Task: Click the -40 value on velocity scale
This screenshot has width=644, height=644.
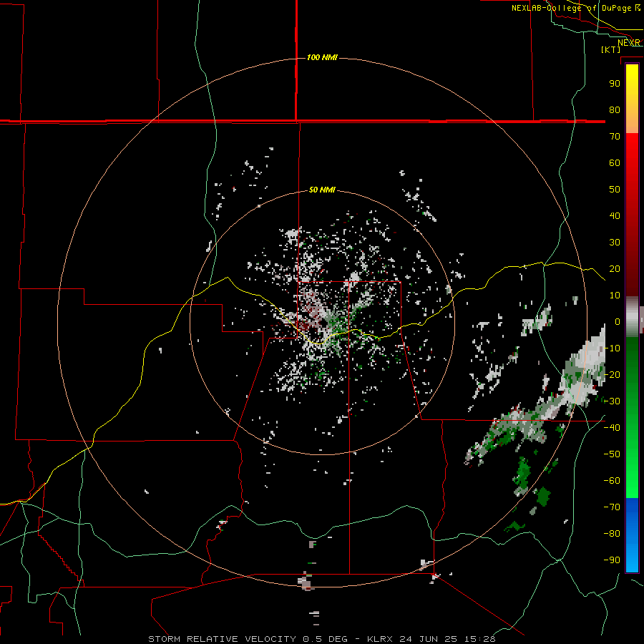Action: [x=612, y=428]
